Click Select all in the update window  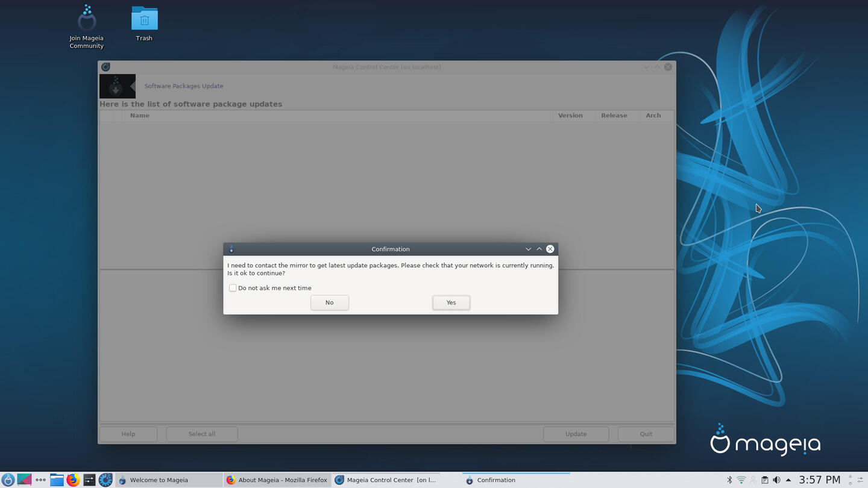tap(202, 434)
